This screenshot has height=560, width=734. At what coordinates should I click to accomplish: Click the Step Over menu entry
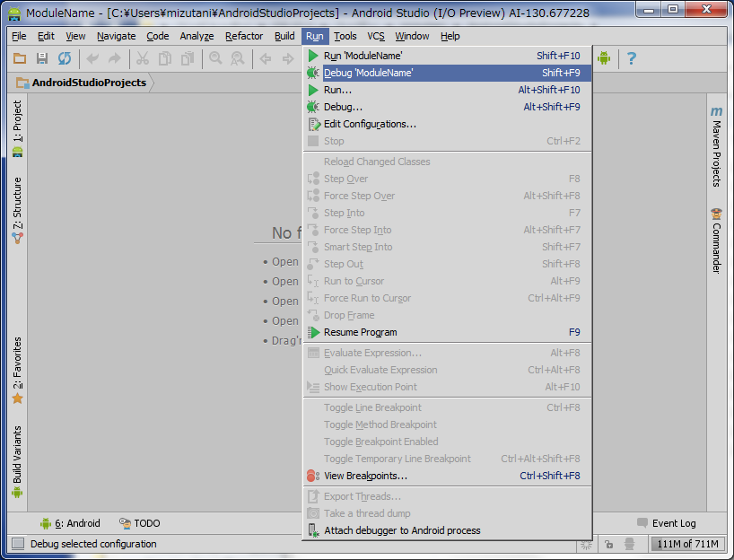point(448,179)
